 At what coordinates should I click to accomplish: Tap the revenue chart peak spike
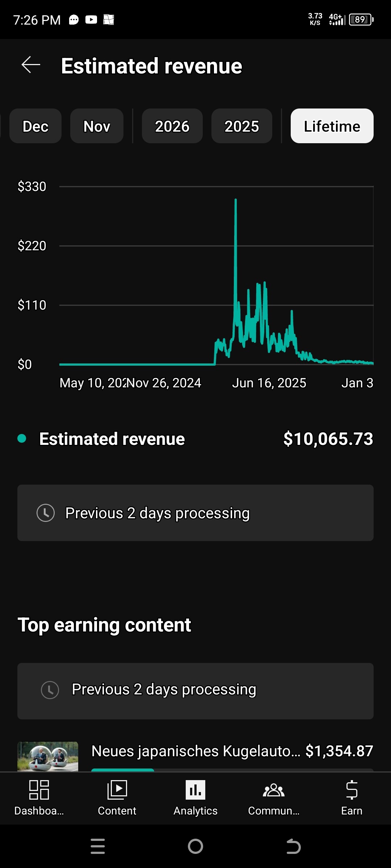pos(236,200)
